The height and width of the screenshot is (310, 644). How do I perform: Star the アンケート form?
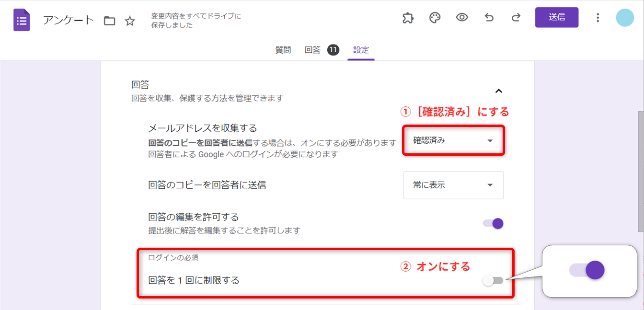pyautogui.click(x=130, y=21)
